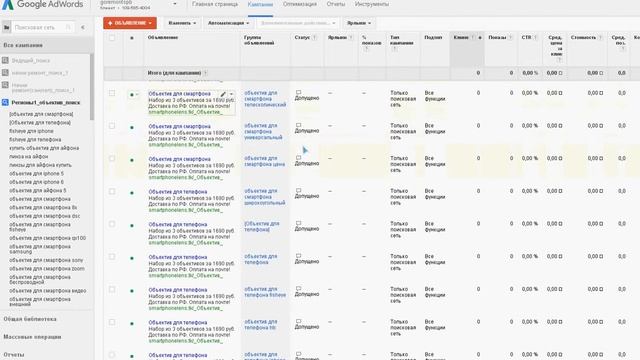Click icon of the first sidebar campaign
640x360 pixels.
click(x=5, y=60)
